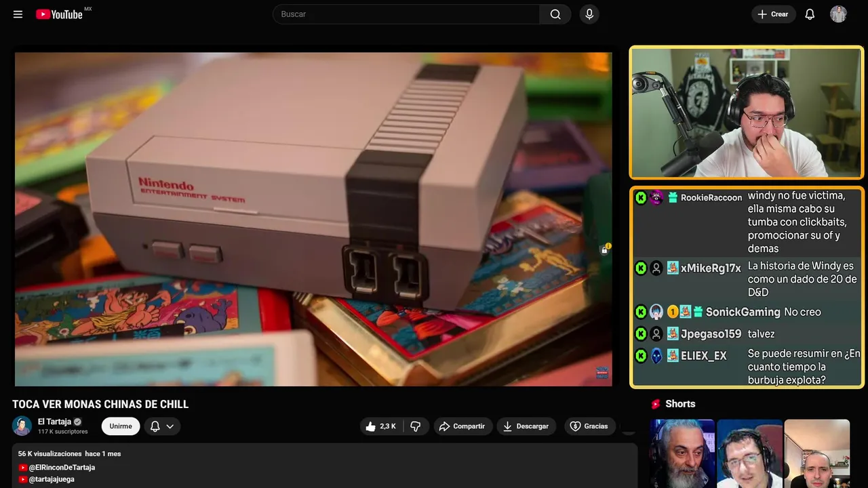The width and height of the screenshot is (868, 488).
Task: Click the green K badge beside xMikeRg17x
Action: tap(641, 268)
